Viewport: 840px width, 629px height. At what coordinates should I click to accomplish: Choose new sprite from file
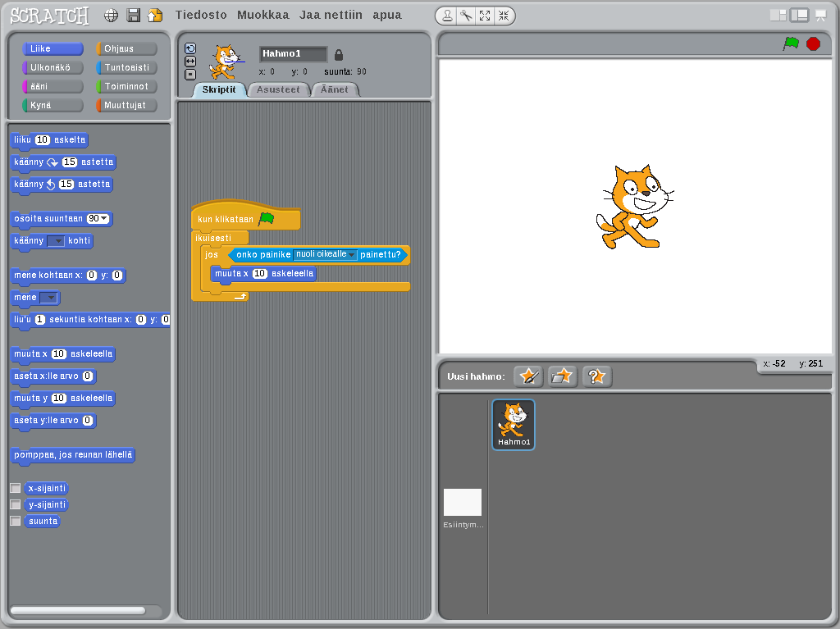click(x=562, y=376)
